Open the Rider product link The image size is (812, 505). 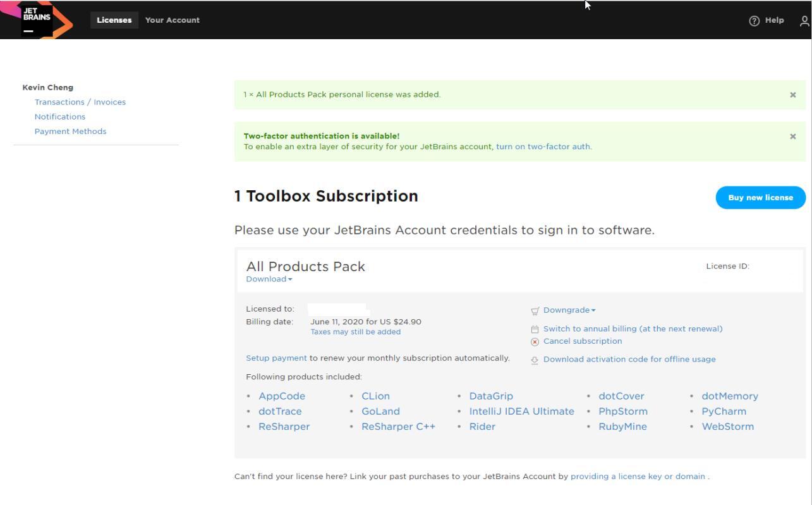[x=482, y=427]
